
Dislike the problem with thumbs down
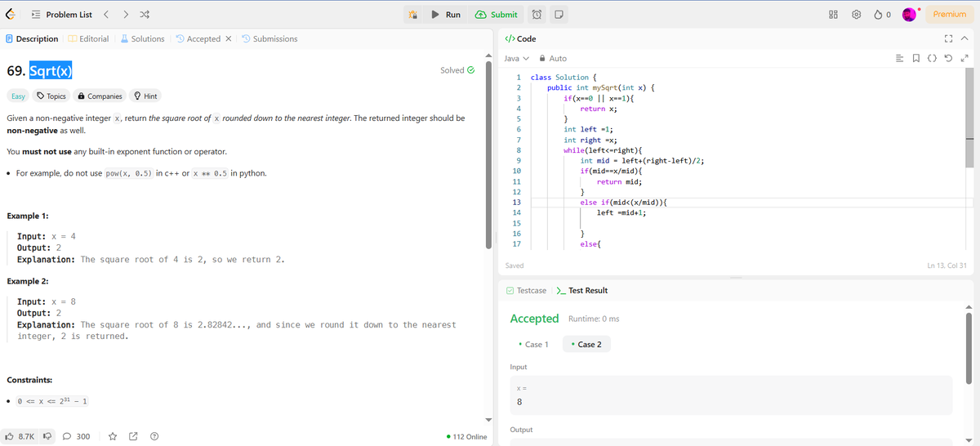[x=46, y=437]
